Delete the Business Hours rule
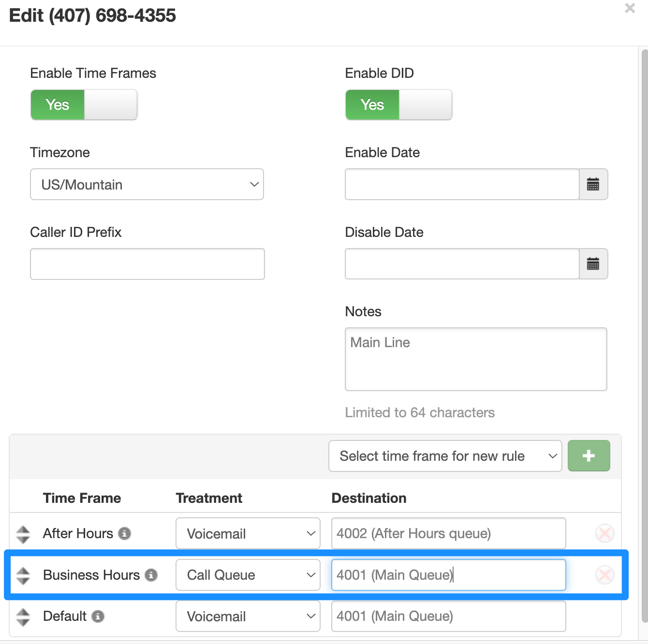This screenshot has height=644, width=648. click(604, 575)
